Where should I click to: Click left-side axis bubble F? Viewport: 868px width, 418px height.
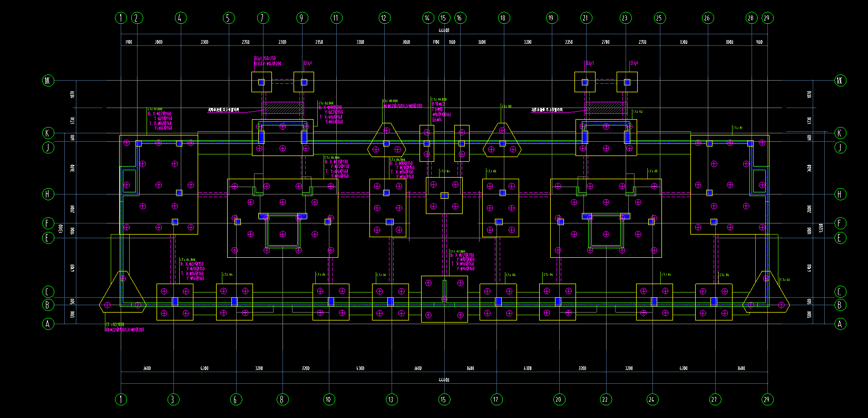coord(48,223)
